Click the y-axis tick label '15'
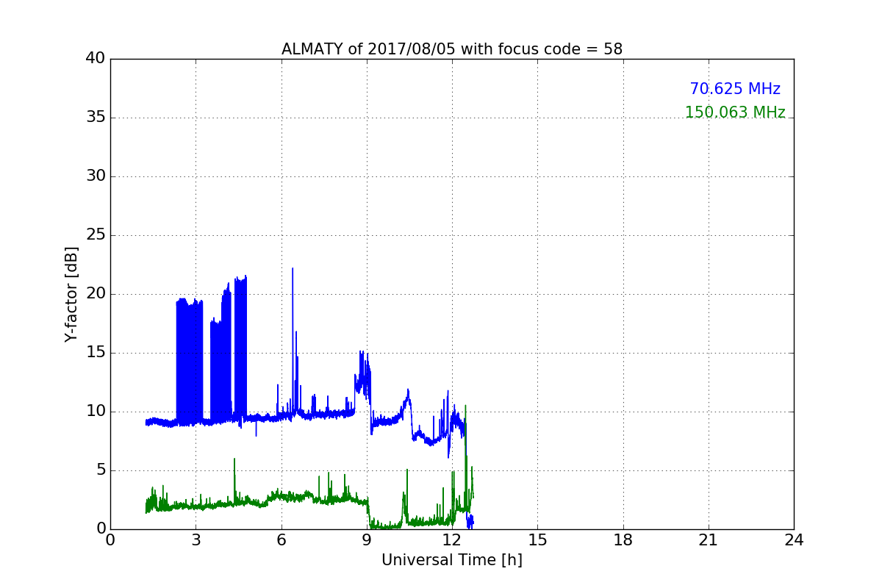 96,353
